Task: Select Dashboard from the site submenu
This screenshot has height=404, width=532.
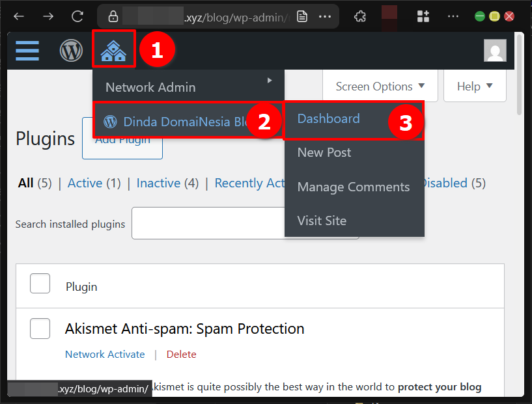Action: 329,119
